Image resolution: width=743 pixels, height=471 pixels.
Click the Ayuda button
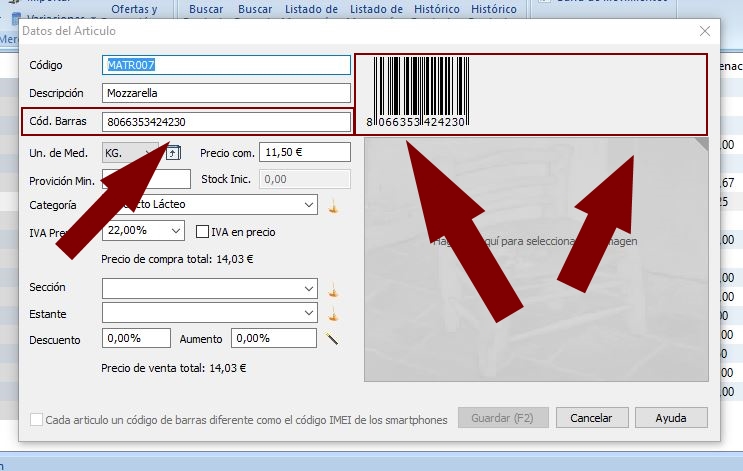coord(671,418)
